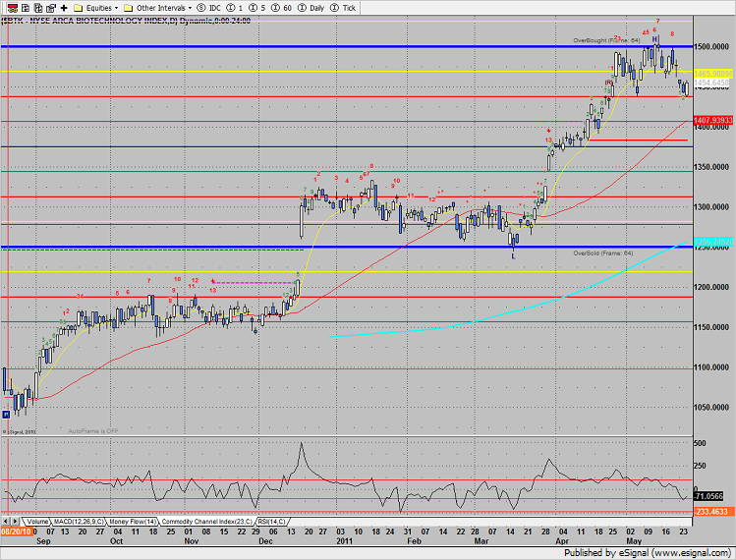The height and width of the screenshot is (560, 736).
Task: Click the blue L low marker
Action: coord(513,256)
